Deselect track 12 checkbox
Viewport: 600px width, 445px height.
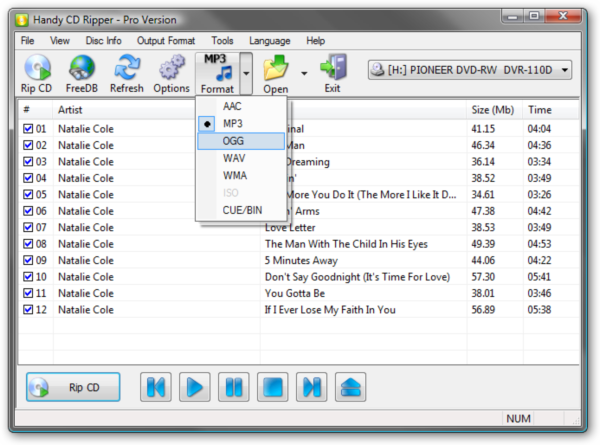tap(28, 309)
